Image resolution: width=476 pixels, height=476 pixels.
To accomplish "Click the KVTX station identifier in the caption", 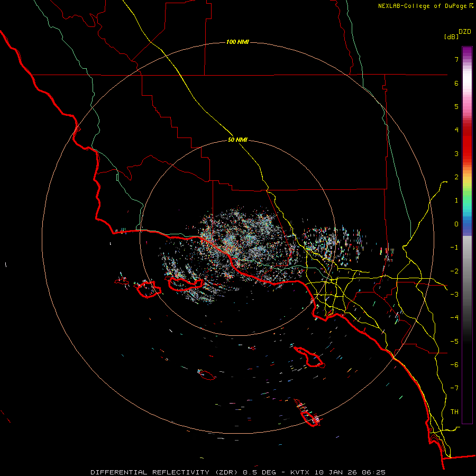I will (x=301, y=472).
